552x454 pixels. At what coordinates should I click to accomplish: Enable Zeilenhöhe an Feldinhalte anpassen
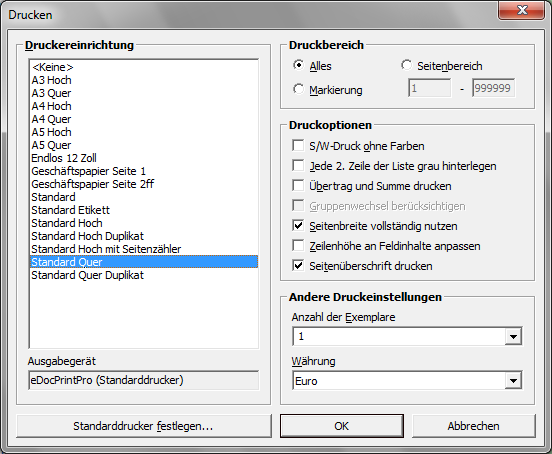[298, 246]
